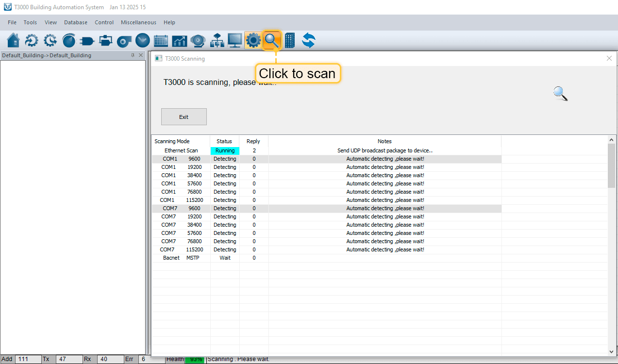The height and width of the screenshot is (364, 618).
Task: Click the magnifier scan toolbar icon
Action: click(x=272, y=40)
